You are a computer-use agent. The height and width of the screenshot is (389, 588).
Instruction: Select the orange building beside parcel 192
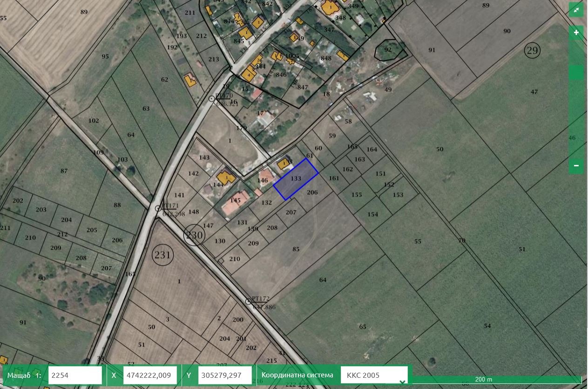[x=190, y=80]
